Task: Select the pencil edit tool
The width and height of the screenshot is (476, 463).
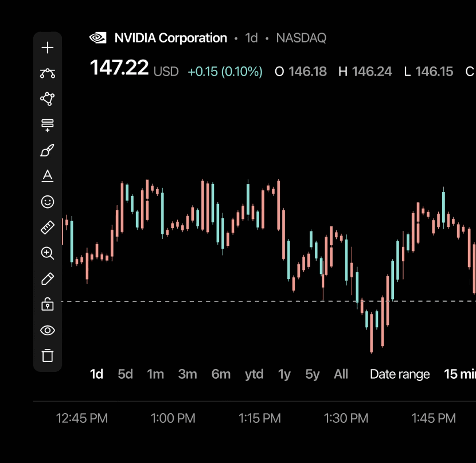Action: point(48,279)
